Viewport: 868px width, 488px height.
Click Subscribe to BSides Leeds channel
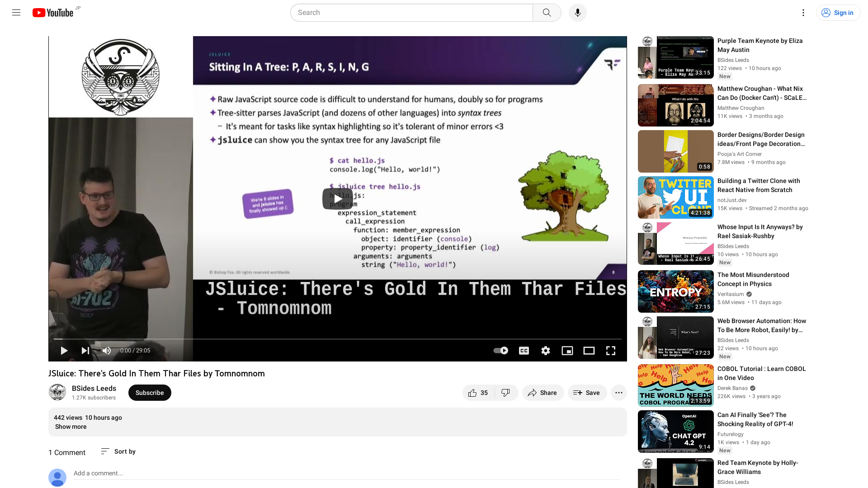[x=150, y=392]
